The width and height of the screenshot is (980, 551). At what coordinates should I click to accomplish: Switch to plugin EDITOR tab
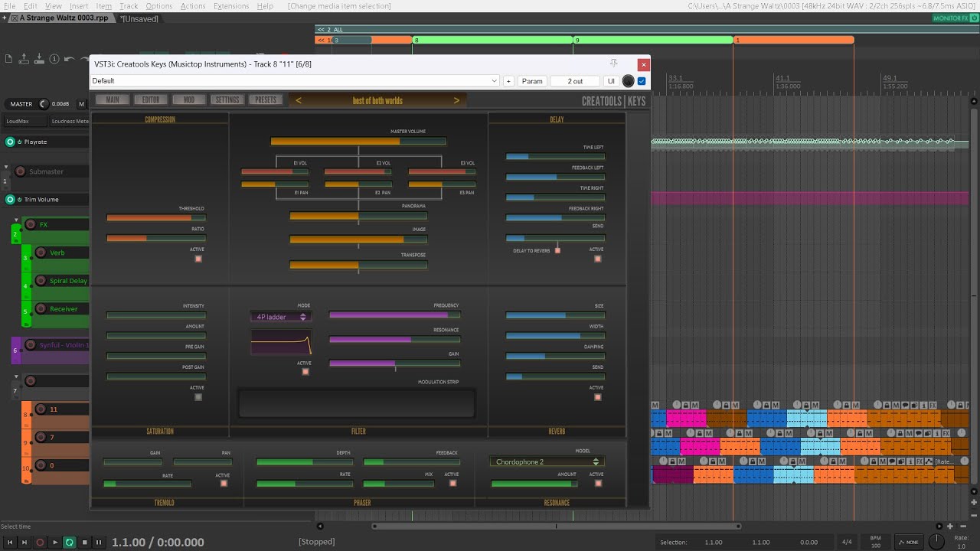151,99
